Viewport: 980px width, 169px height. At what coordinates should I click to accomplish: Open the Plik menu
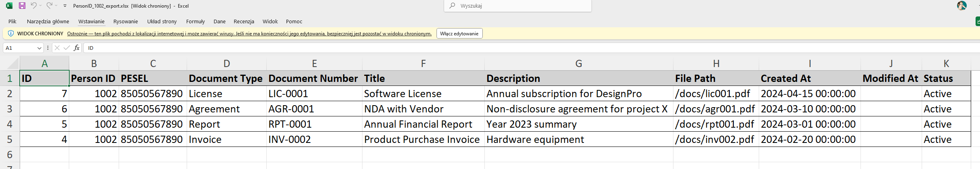click(x=12, y=22)
